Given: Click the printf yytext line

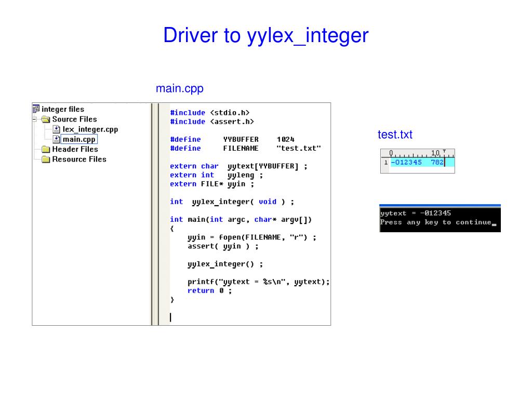Looking at the screenshot, I should click(x=259, y=282).
